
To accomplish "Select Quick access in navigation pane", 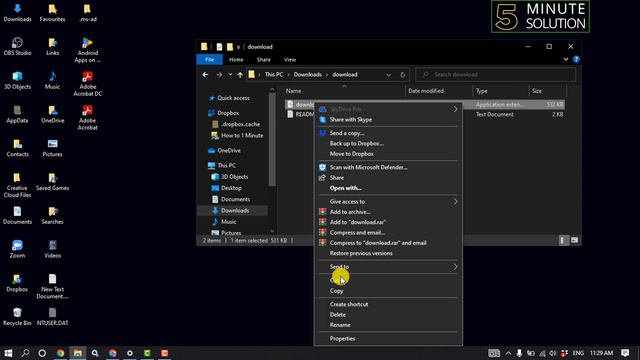I will tap(233, 98).
